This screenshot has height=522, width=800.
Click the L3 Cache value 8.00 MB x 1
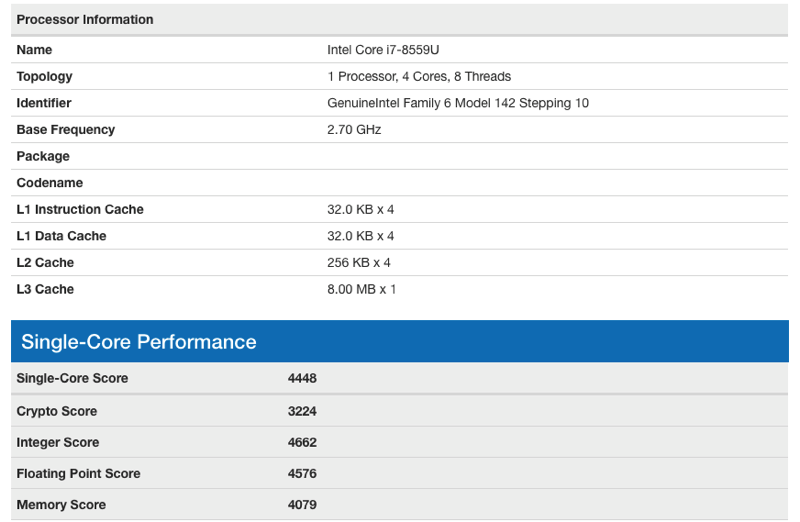coord(361,289)
